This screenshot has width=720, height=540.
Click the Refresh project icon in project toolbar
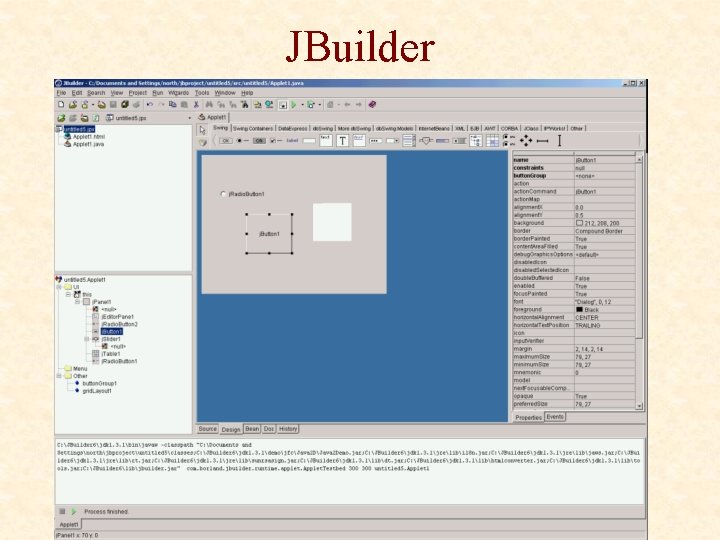(96, 118)
